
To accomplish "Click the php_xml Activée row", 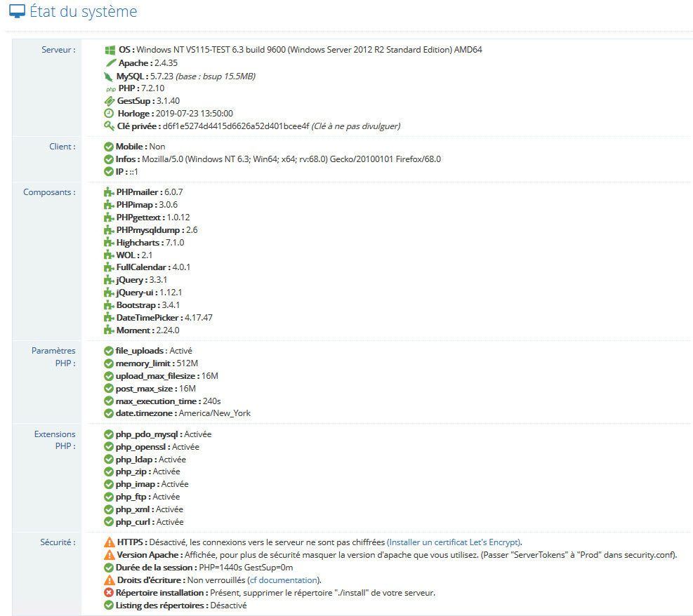I will pos(144,509).
